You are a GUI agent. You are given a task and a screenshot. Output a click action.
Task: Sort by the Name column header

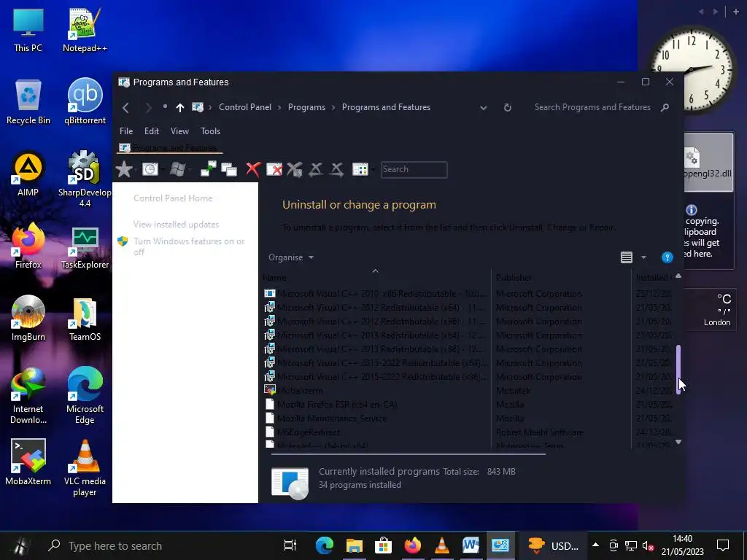[x=376, y=277]
